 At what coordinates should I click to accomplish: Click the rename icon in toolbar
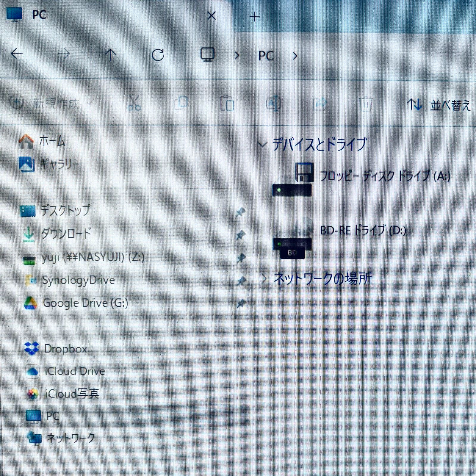pos(273,103)
